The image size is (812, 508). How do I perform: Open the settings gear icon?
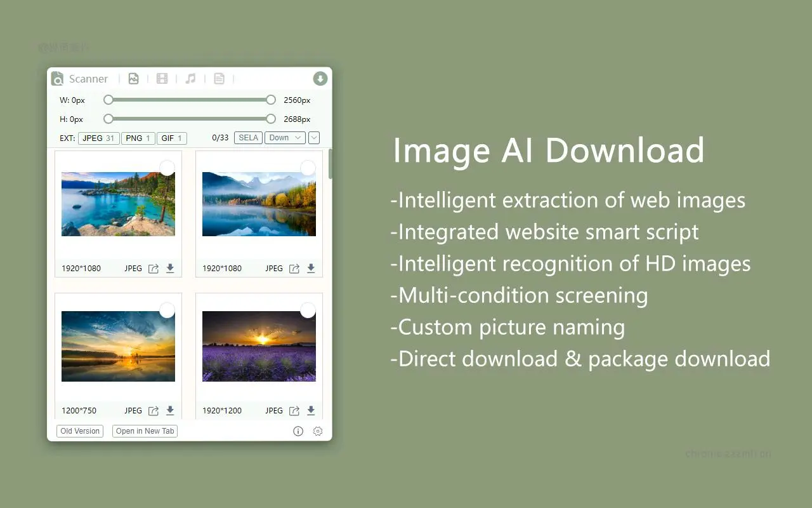(x=318, y=431)
